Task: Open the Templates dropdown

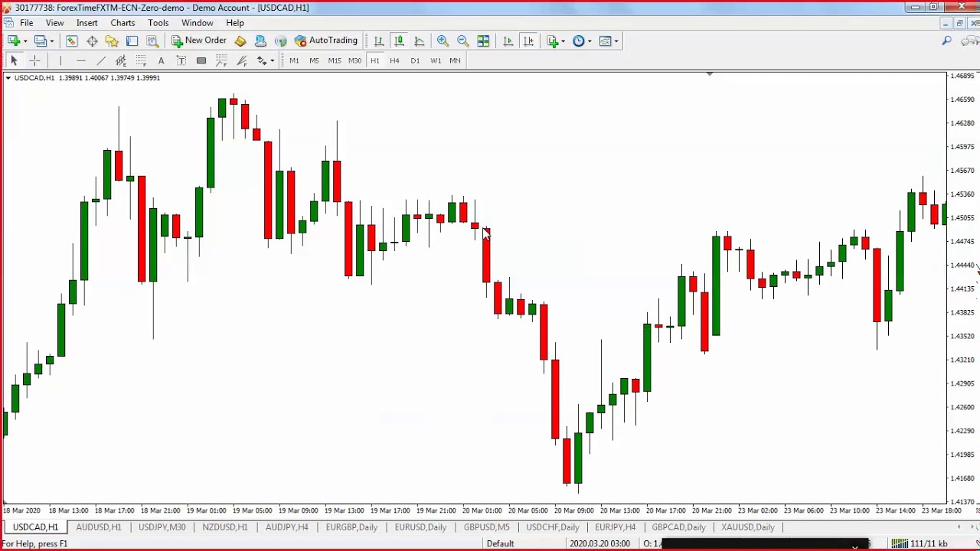Action: pos(609,41)
